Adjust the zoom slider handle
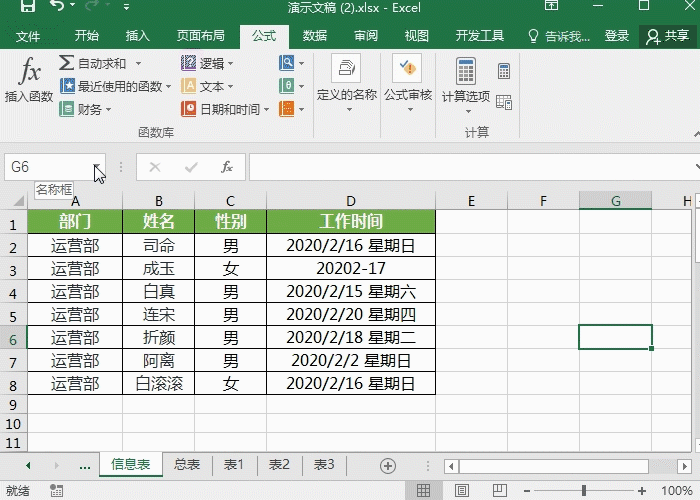The width and height of the screenshot is (700, 500). coord(583,491)
